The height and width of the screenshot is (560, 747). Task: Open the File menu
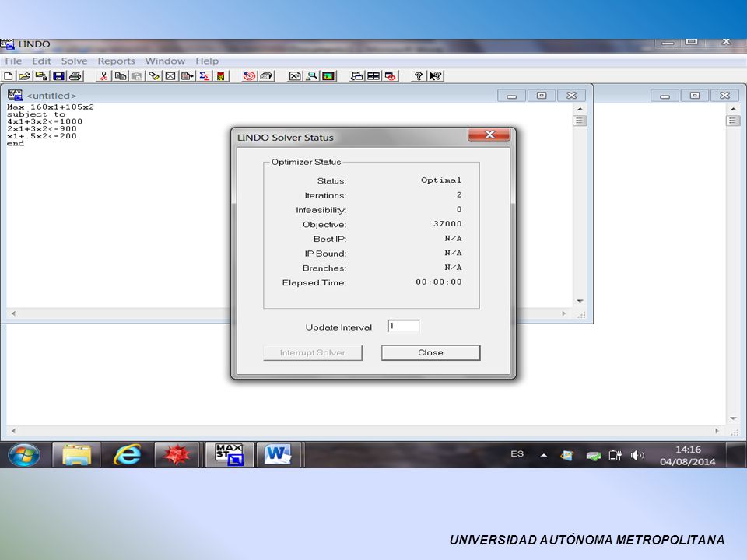(x=13, y=61)
